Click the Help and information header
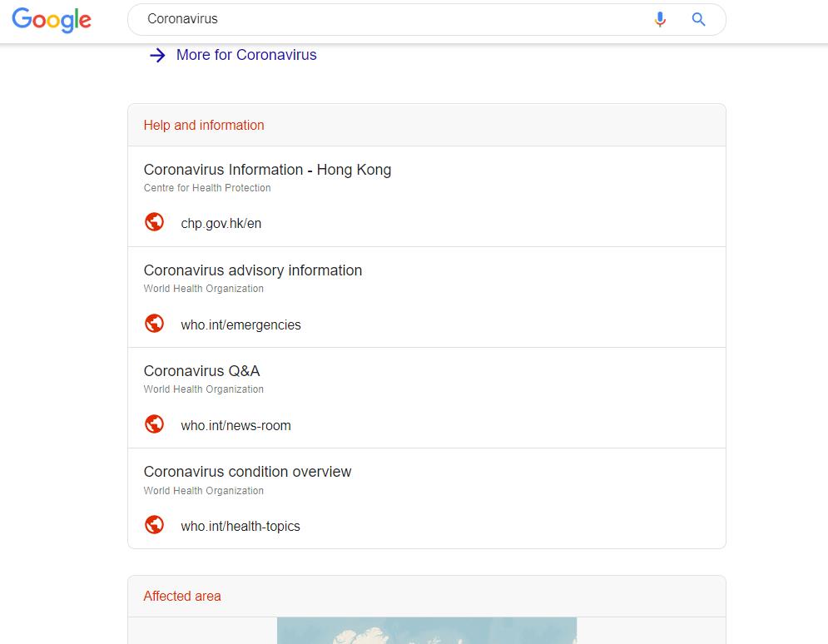Image resolution: width=828 pixels, height=644 pixels. pos(204,126)
